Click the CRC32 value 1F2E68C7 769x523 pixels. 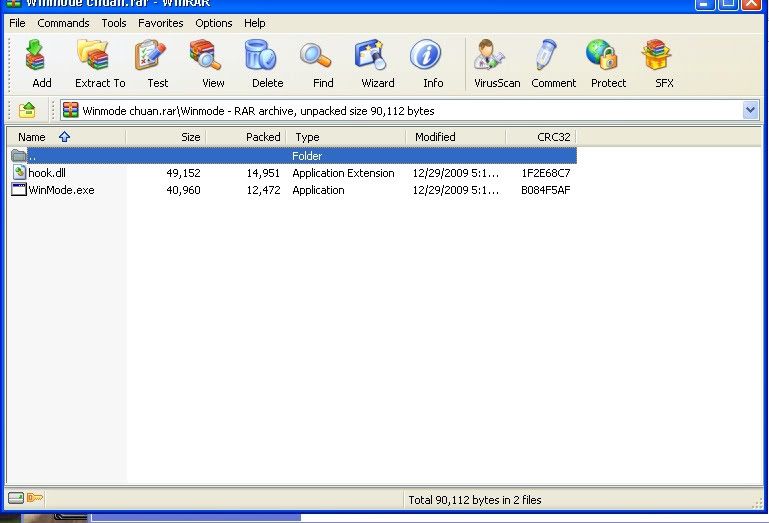pos(545,173)
